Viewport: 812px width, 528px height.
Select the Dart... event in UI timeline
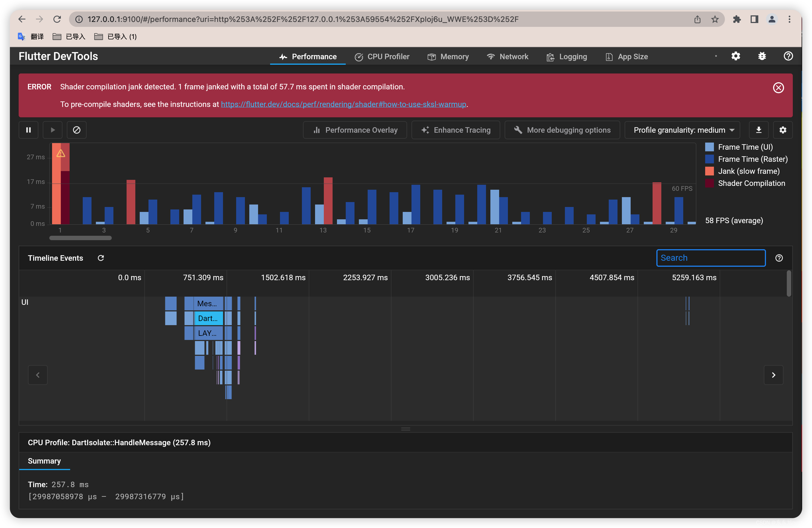tap(208, 319)
